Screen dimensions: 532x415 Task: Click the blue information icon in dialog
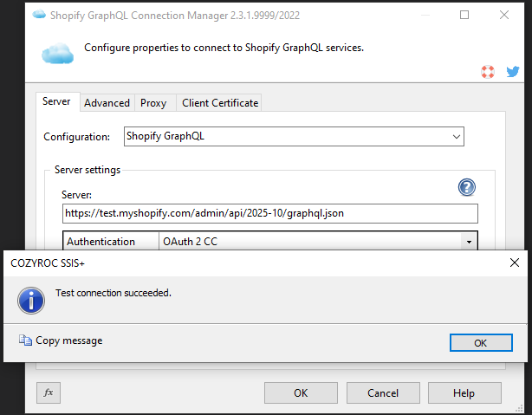pyautogui.click(x=32, y=301)
